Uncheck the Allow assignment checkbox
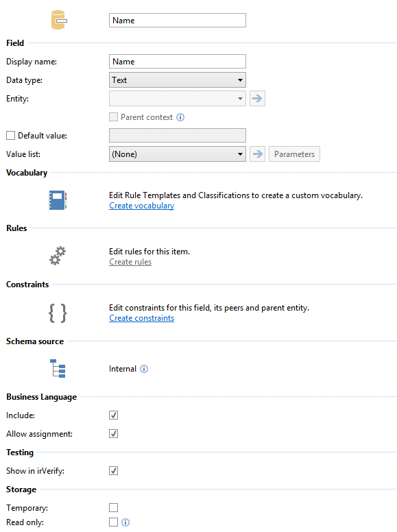 tap(113, 433)
